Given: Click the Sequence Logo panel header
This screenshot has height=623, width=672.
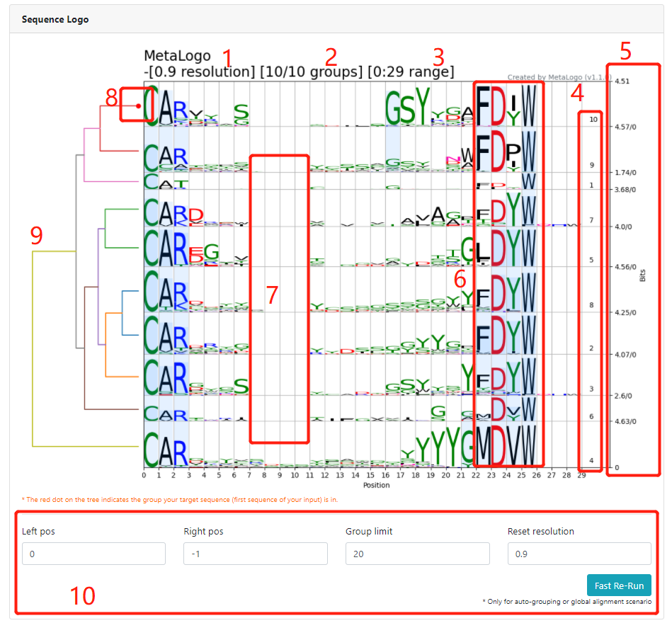Looking at the screenshot, I should coord(336,19).
